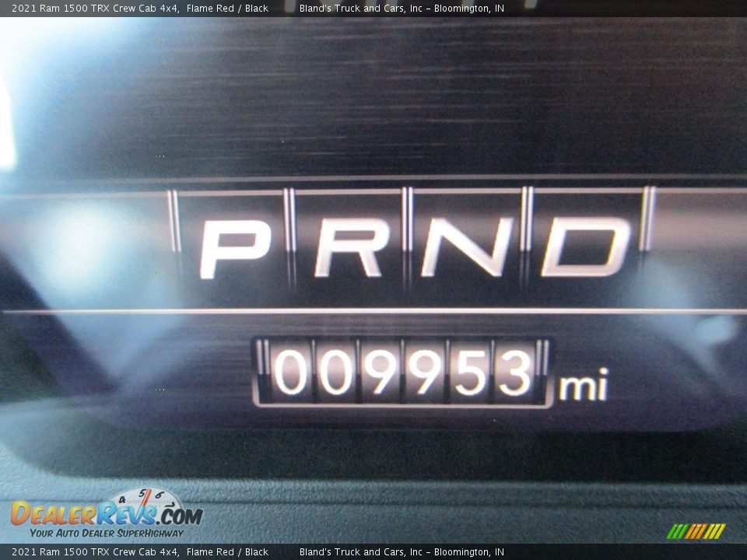Click the bottom '2021 Ram 1500 TRX Crew Cab 4x4' caption

tap(95, 552)
